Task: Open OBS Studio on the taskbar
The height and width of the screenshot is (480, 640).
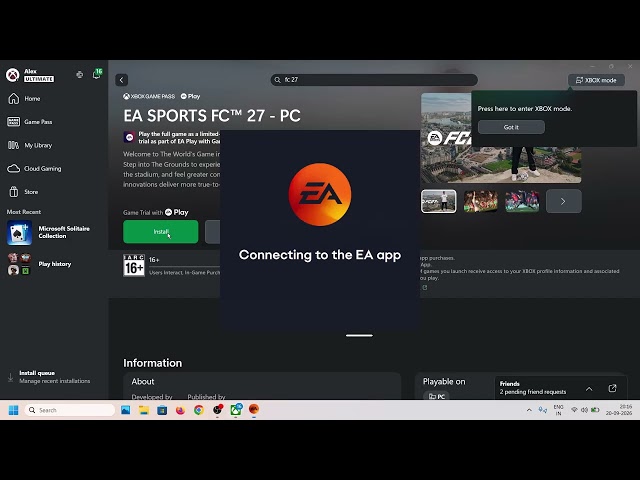Action: click(x=218, y=409)
